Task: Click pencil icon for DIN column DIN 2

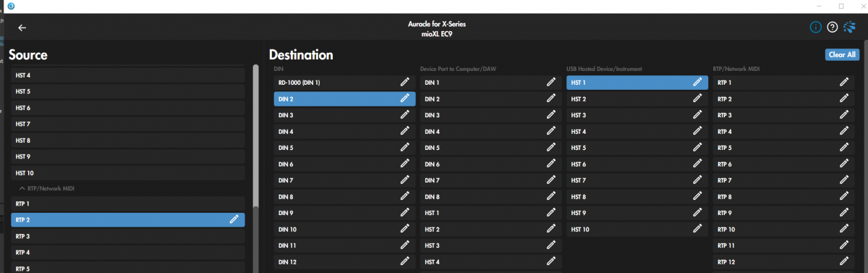Action: [405, 98]
